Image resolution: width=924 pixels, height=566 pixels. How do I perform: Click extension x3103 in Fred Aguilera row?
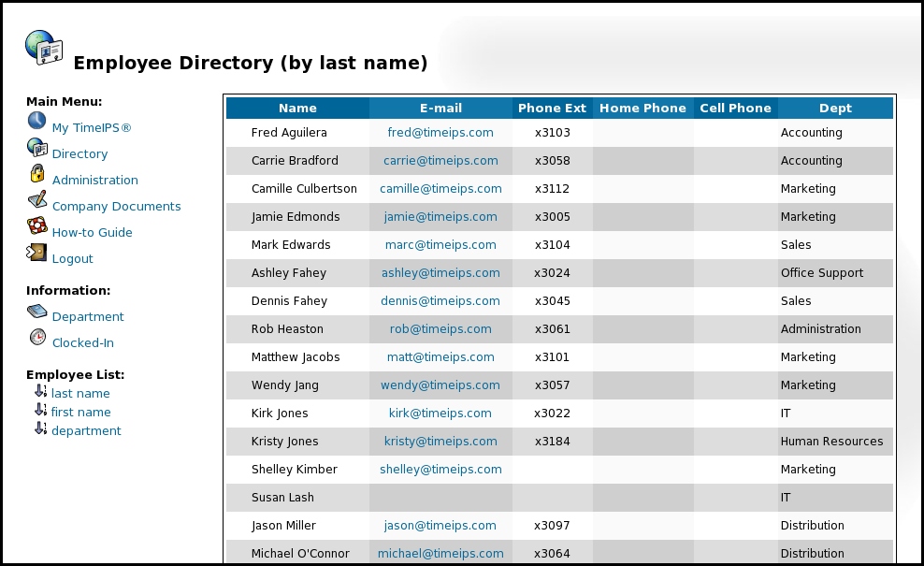coord(552,133)
